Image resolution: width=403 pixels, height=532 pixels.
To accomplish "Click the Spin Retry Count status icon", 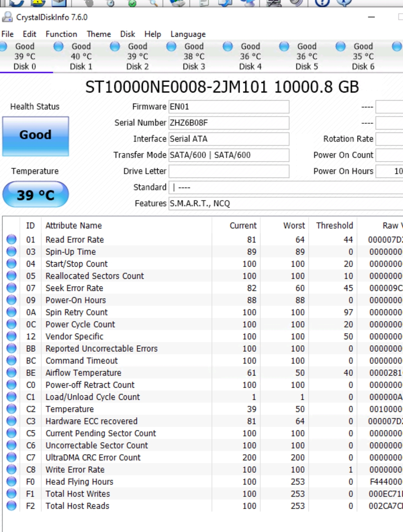I will (x=11, y=312).
